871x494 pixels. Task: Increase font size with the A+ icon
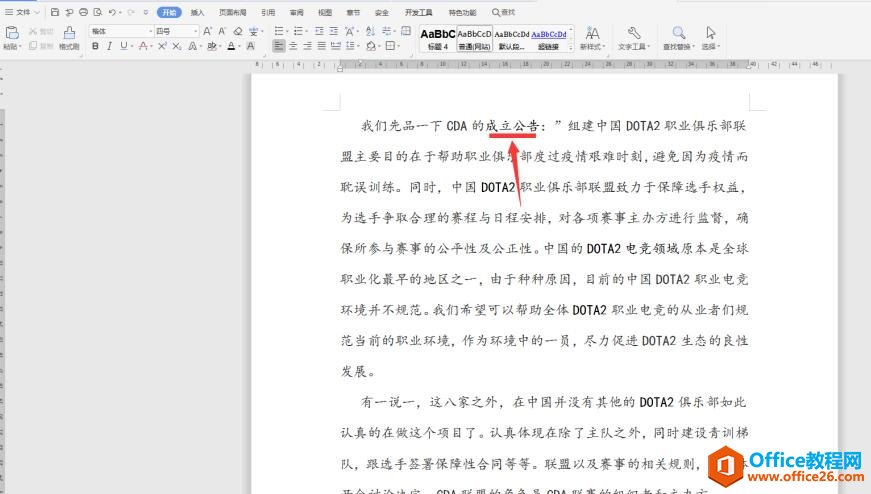(207, 32)
